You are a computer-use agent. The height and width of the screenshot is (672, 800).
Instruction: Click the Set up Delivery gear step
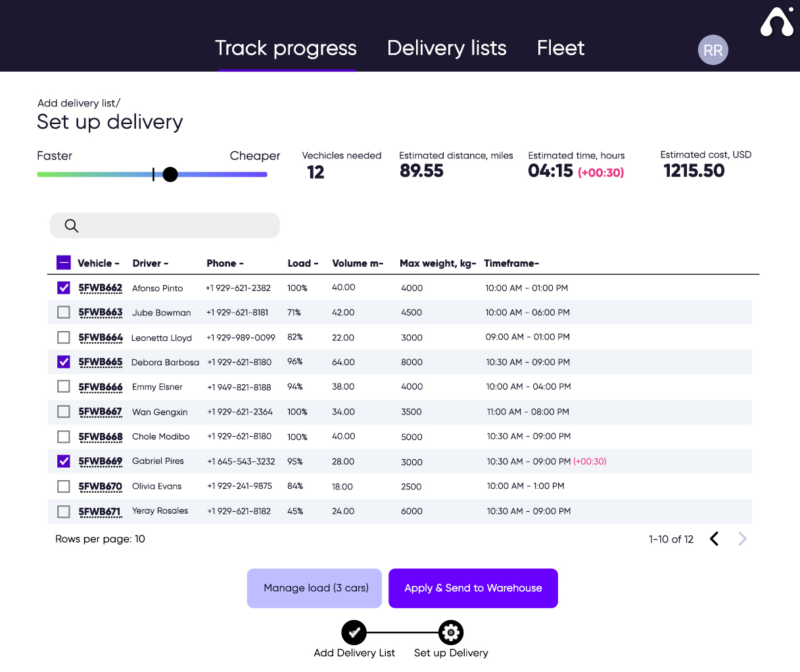[451, 633]
